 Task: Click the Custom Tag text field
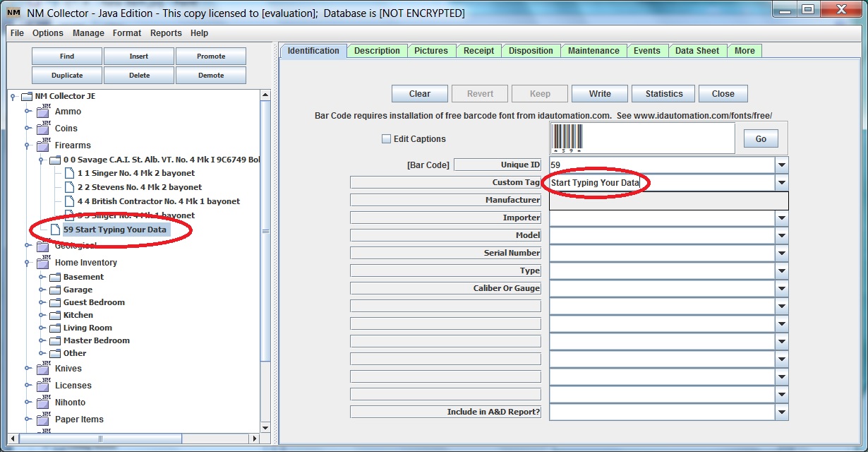[662, 183]
